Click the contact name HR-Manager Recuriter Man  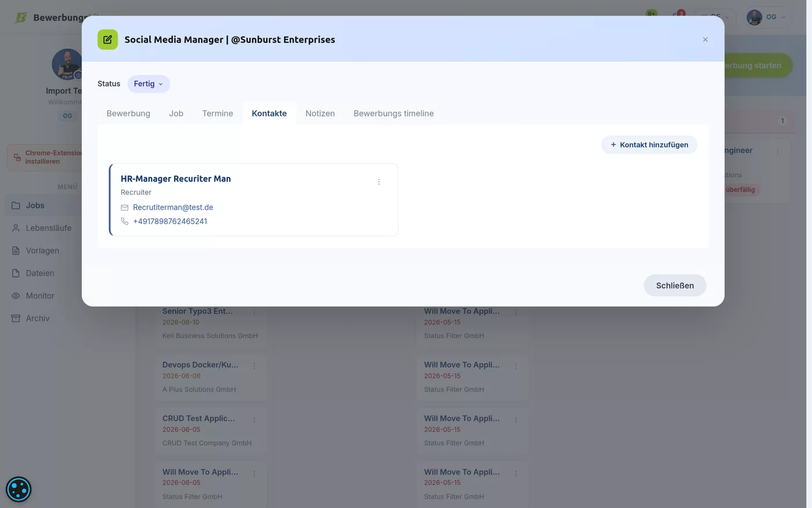tap(176, 179)
